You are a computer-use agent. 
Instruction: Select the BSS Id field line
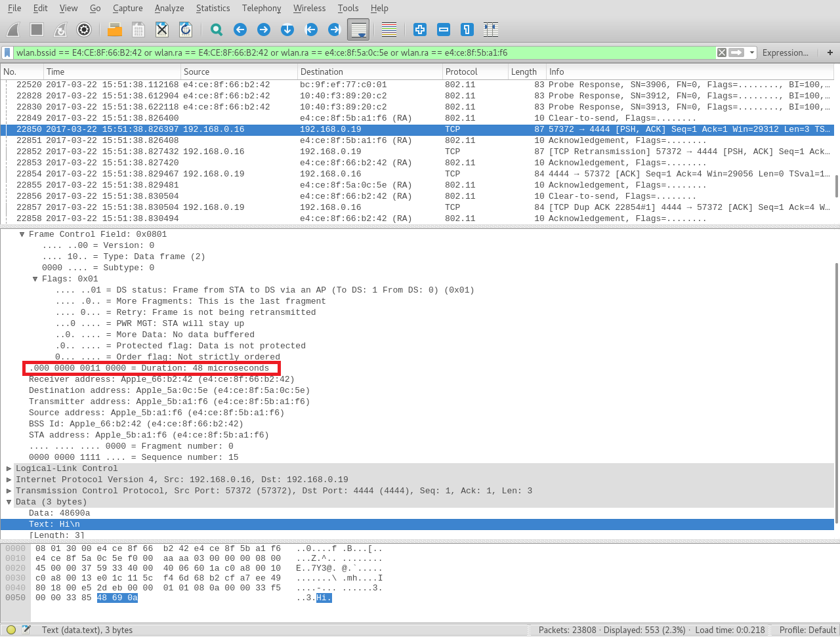click(136, 424)
